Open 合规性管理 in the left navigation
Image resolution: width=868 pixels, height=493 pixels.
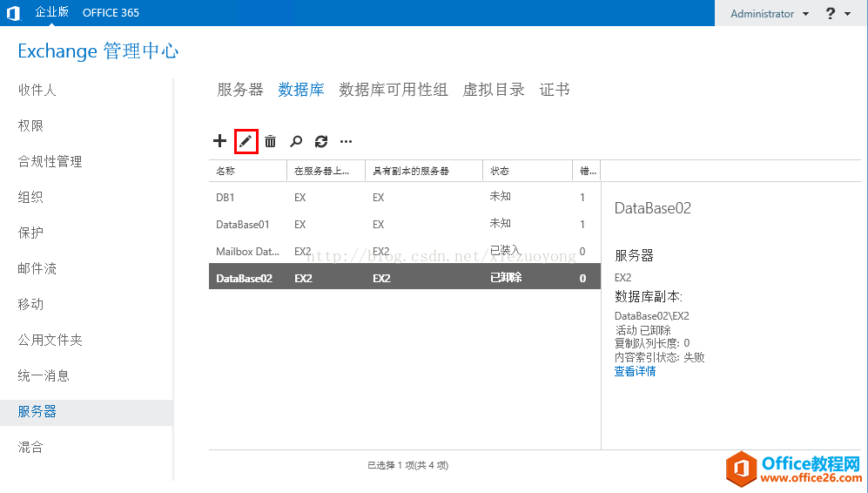50,161
